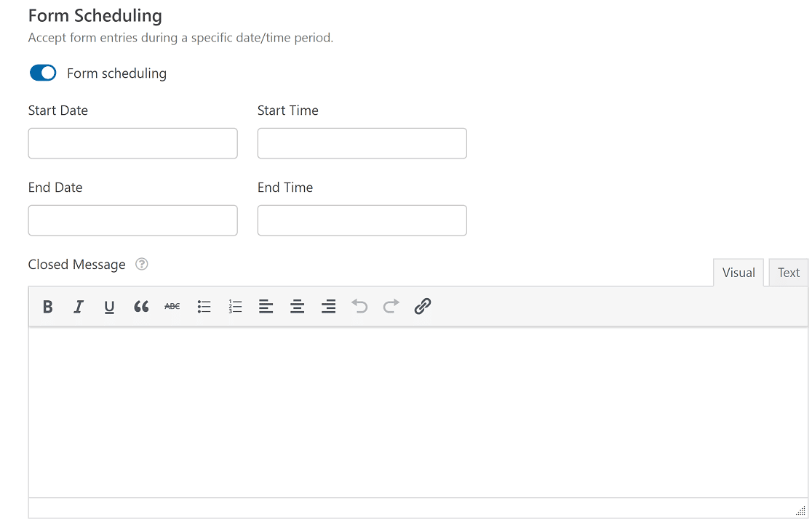
Task: Apply italic formatting in editor toolbar
Action: tap(79, 307)
